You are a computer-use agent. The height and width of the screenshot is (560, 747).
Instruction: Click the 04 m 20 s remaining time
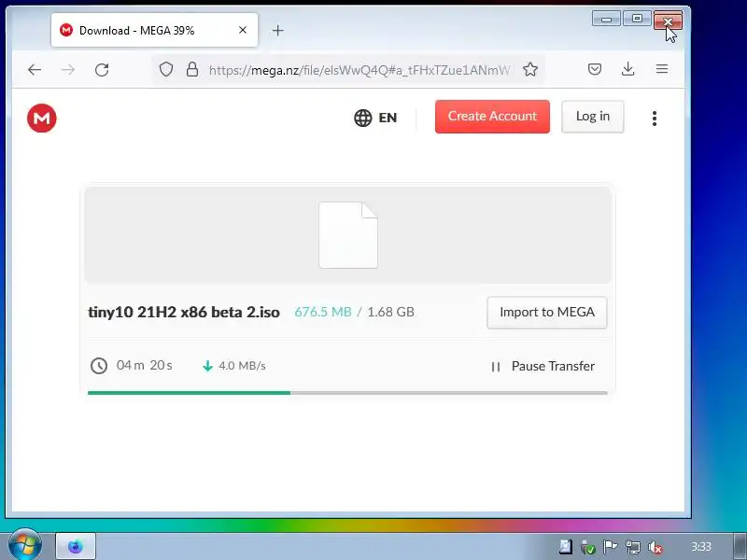pyautogui.click(x=145, y=365)
